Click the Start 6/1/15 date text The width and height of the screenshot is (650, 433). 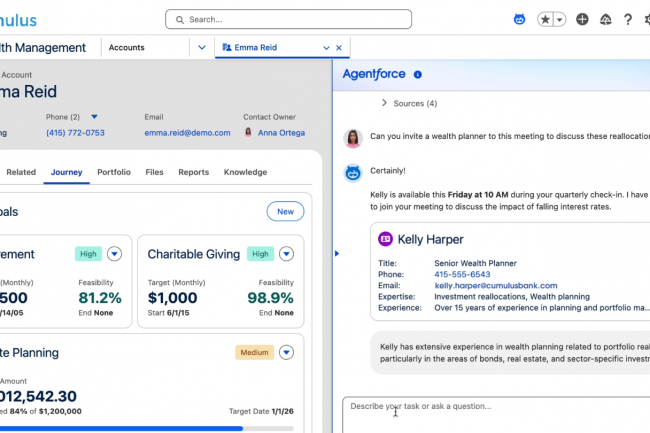tap(168, 313)
